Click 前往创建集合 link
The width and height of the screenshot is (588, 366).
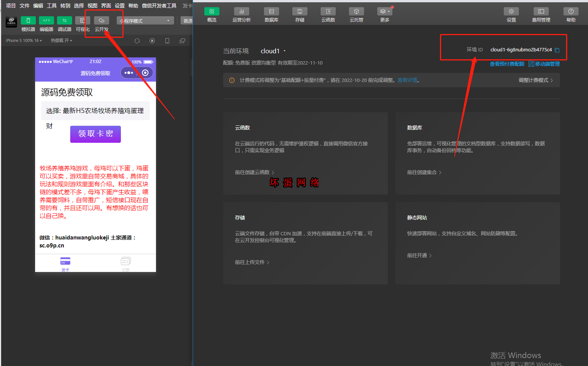[x=424, y=172]
